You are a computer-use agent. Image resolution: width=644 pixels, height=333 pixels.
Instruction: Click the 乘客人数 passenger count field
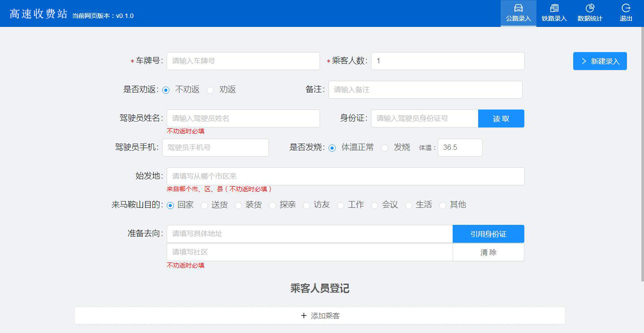tap(447, 61)
